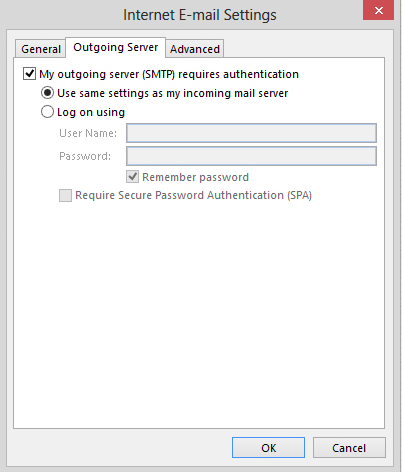
Task: Open the Advanced tab
Action: 195,49
